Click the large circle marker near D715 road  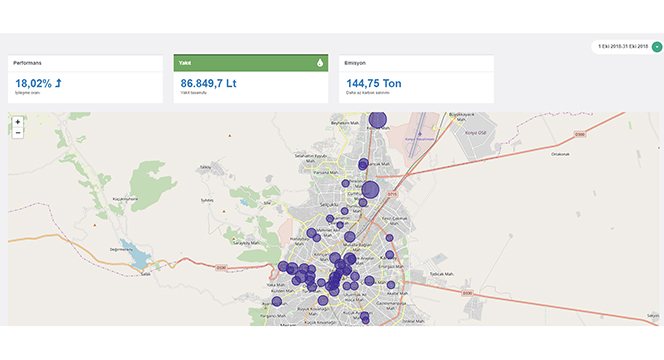click(x=370, y=189)
